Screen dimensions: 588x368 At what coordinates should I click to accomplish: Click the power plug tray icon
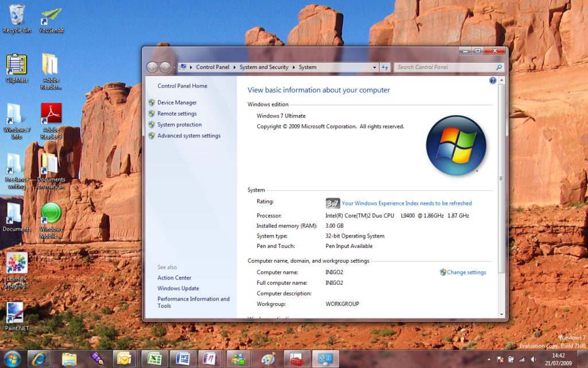pyautogui.click(x=510, y=360)
